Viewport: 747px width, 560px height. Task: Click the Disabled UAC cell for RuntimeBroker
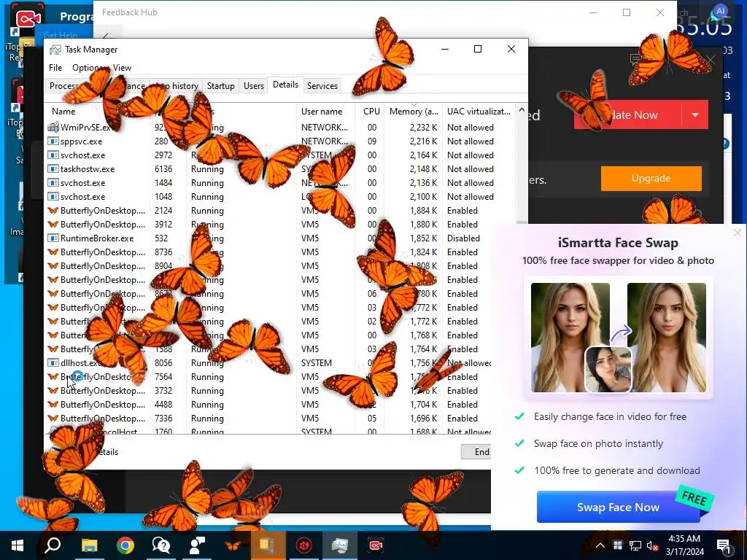(x=463, y=238)
